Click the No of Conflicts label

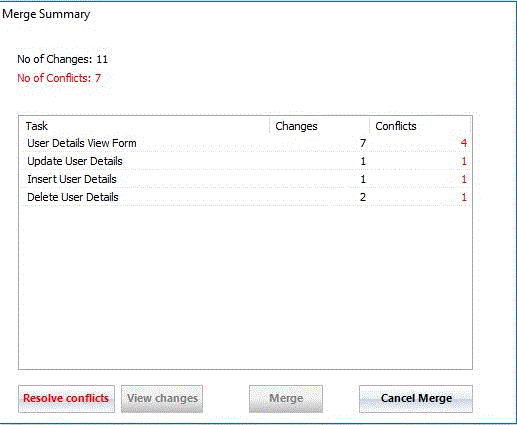59,78
